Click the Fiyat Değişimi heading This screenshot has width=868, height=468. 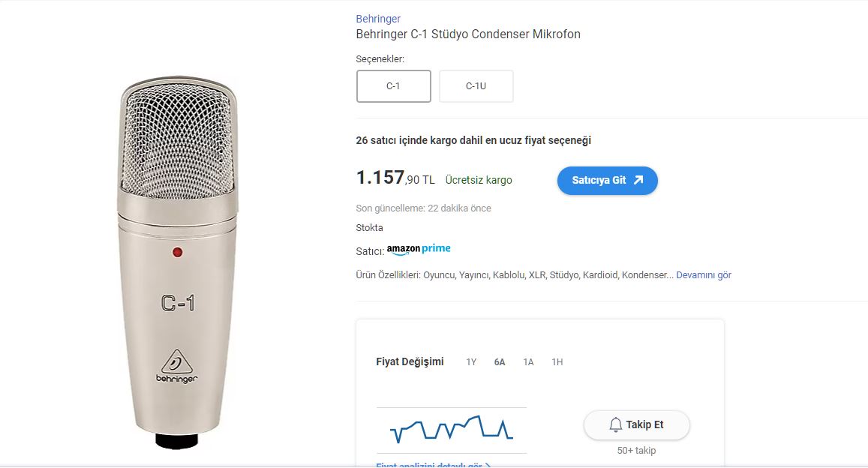coord(410,361)
